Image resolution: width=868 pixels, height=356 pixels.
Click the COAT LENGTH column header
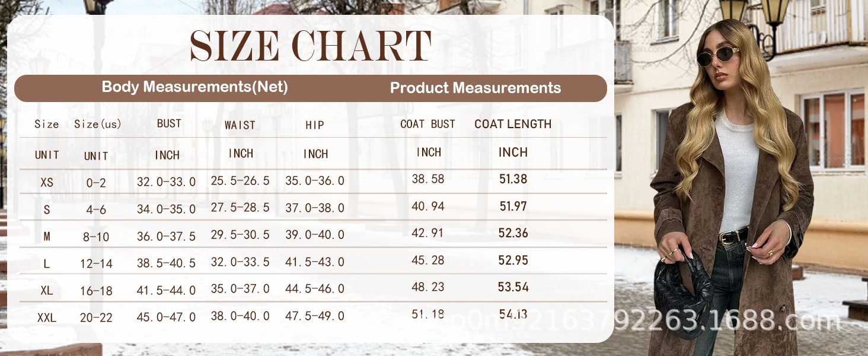point(513,124)
